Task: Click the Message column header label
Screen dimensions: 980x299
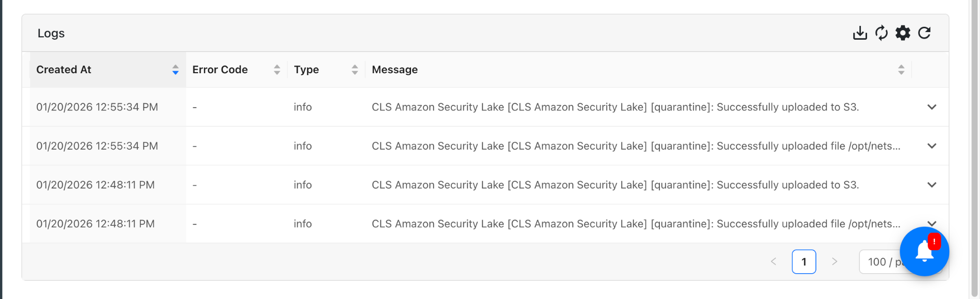Action: (395, 70)
